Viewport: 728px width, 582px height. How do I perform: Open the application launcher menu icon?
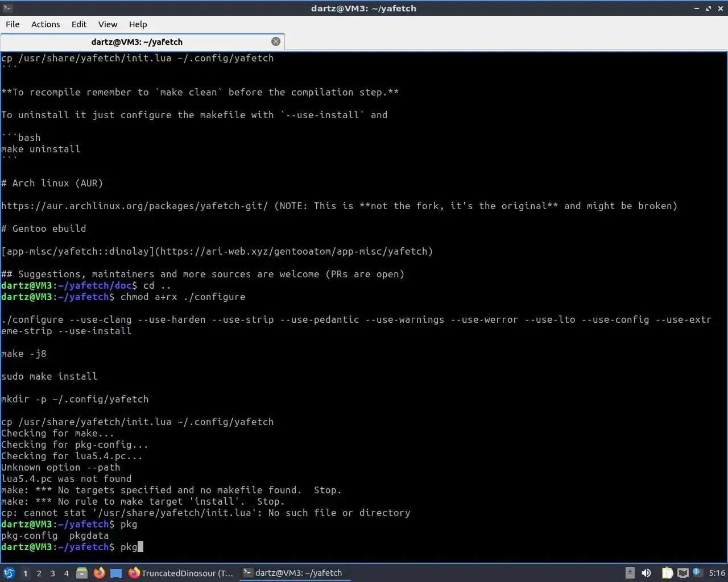[9, 573]
